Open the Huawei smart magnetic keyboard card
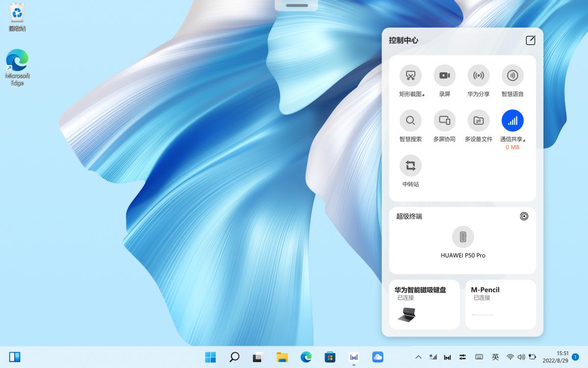 [x=424, y=304]
